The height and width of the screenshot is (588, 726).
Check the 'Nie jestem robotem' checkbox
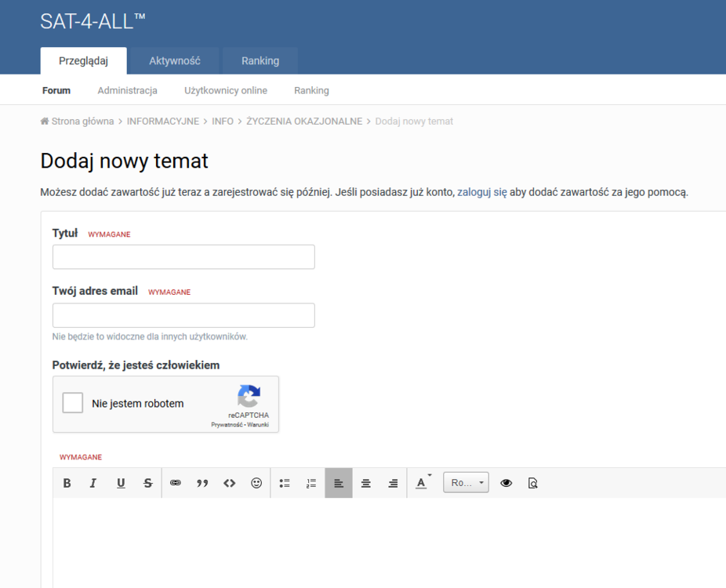pyautogui.click(x=73, y=403)
